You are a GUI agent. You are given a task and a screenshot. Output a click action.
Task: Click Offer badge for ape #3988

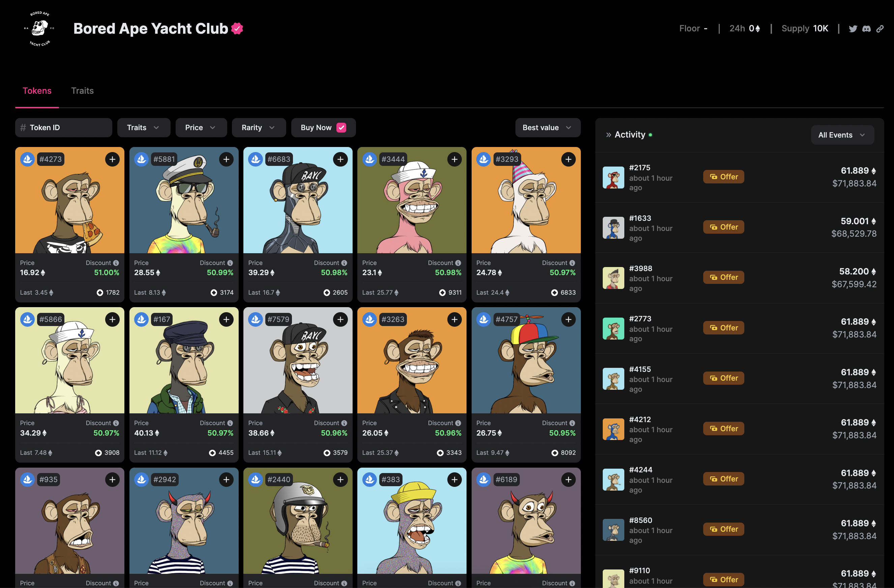tap(723, 277)
